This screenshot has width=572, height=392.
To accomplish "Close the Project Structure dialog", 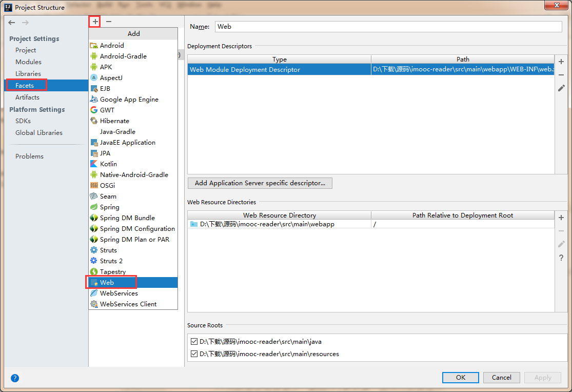I will [556, 5].
